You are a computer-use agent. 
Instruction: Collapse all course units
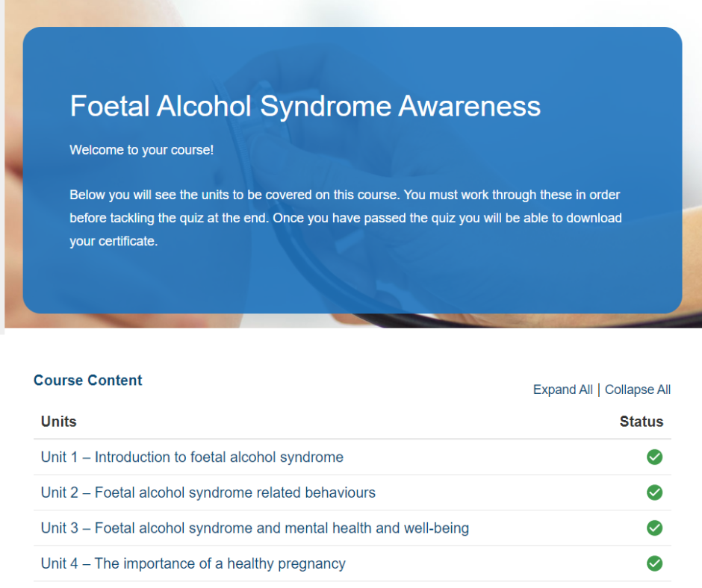pyautogui.click(x=638, y=390)
